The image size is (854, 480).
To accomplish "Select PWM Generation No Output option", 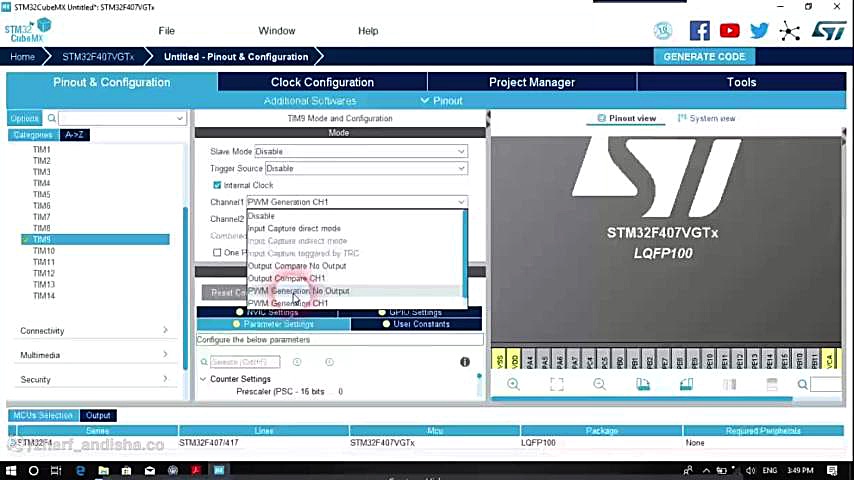I will pos(355,291).
